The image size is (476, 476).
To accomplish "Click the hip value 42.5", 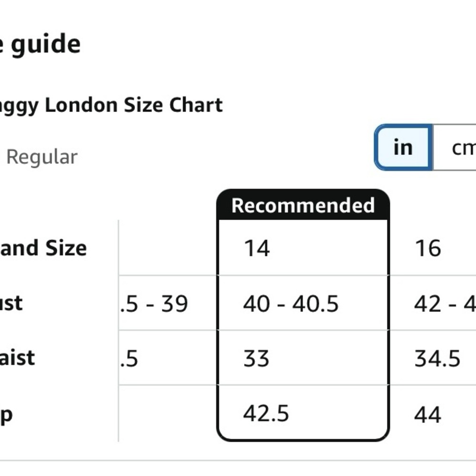I will (266, 414).
